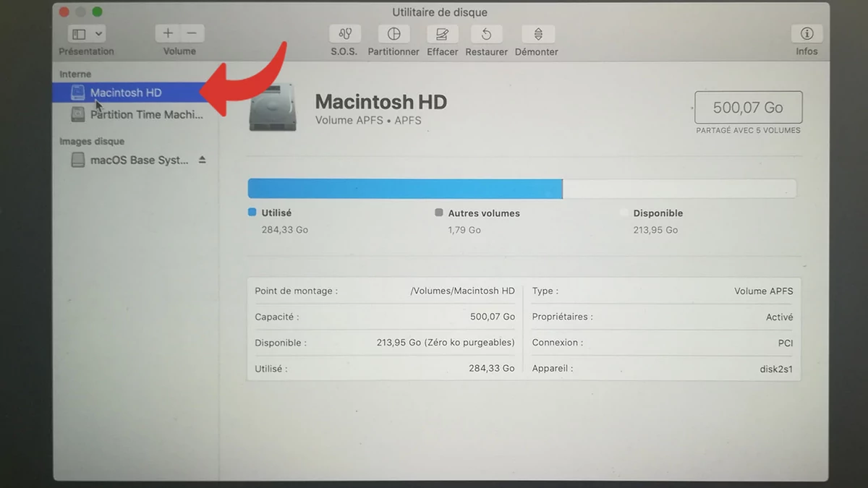Click the 'Interne' sidebar section header
This screenshot has width=868, height=488.
pos(75,74)
